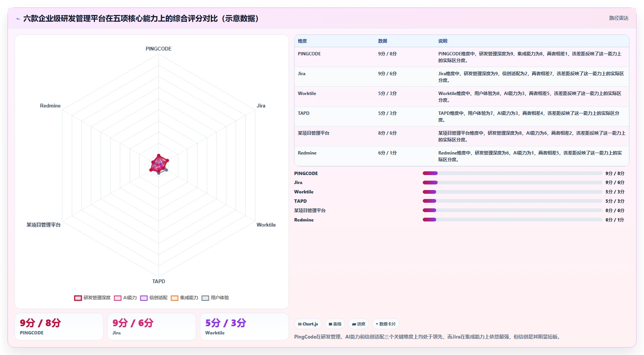Click the 数据卡片 tag chip
Viewport: 644px width, 355px height.
[386, 324]
